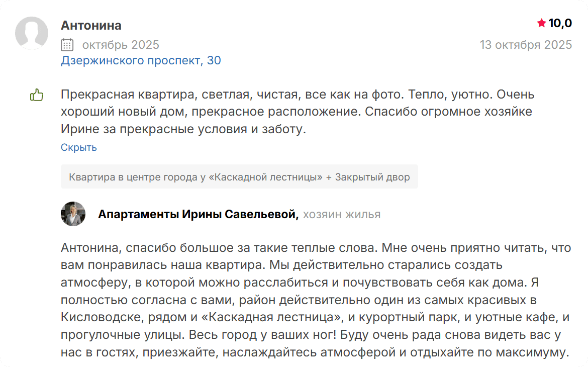Collapse the review with Скрыть
The width and height of the screenshot is (588, 367).
pos(79,147)
